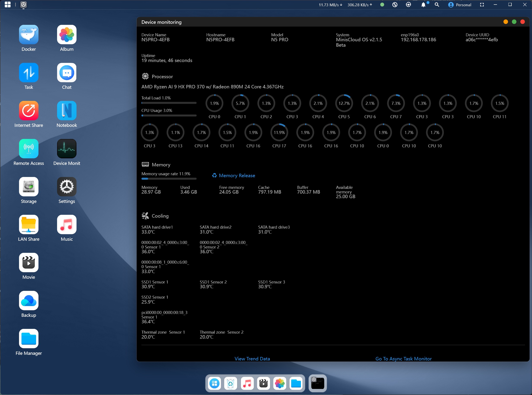Image resolution: width=532 pixels, height=395 pixels.
Task: Click the Recycle Bin icon in dock
Action: [231, 384]
